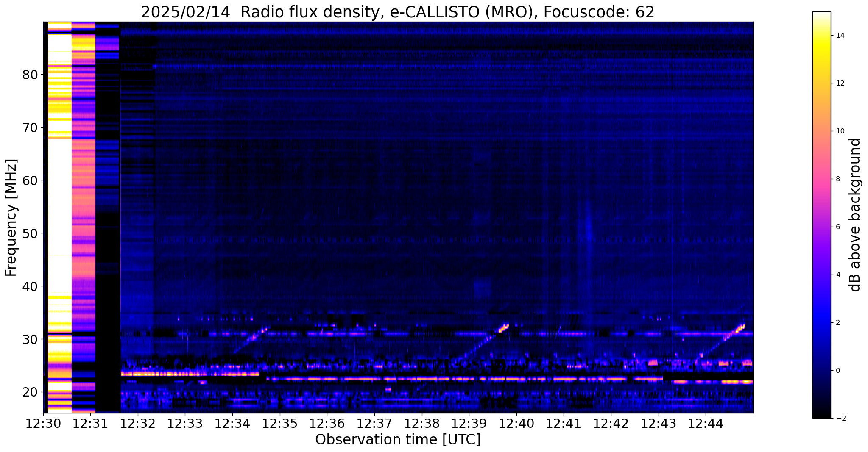Click the colorbar tick label 2
The height and width of the screenshot is (452, 868).
tap(837, 323)
